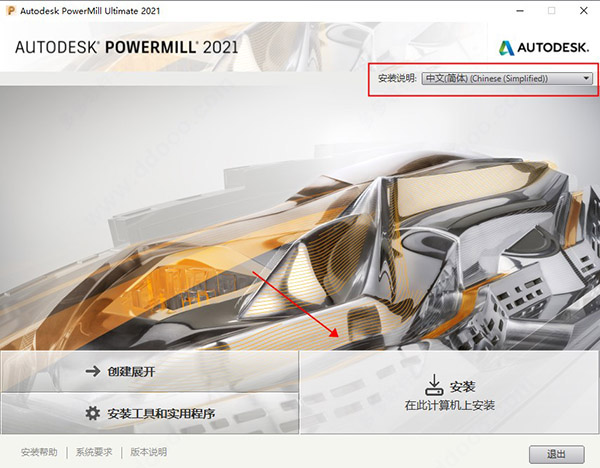This screenshot has height=468, width=600.
Task: Click the arrow icon beside 创建展开
Action: pyautogui.click(x=93, y=372)
